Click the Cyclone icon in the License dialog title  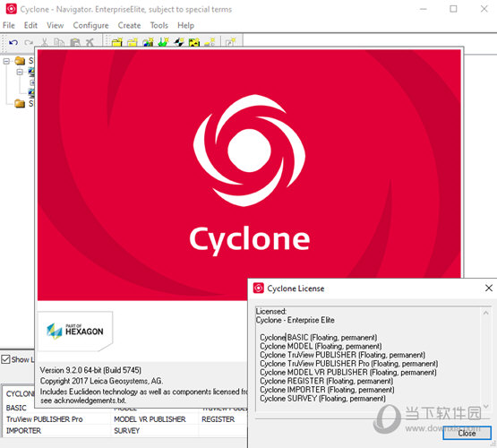258,288
